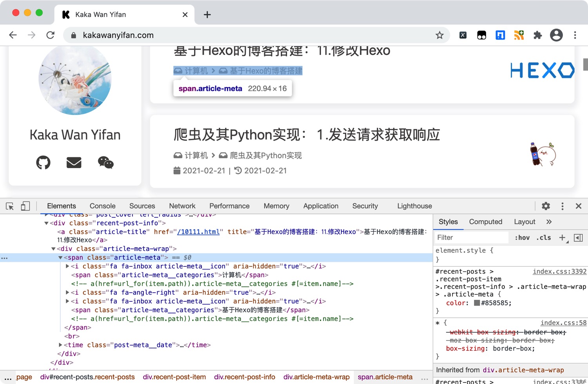Click the #858585 color swatch
588x384 pixels.
click(477, 303)
